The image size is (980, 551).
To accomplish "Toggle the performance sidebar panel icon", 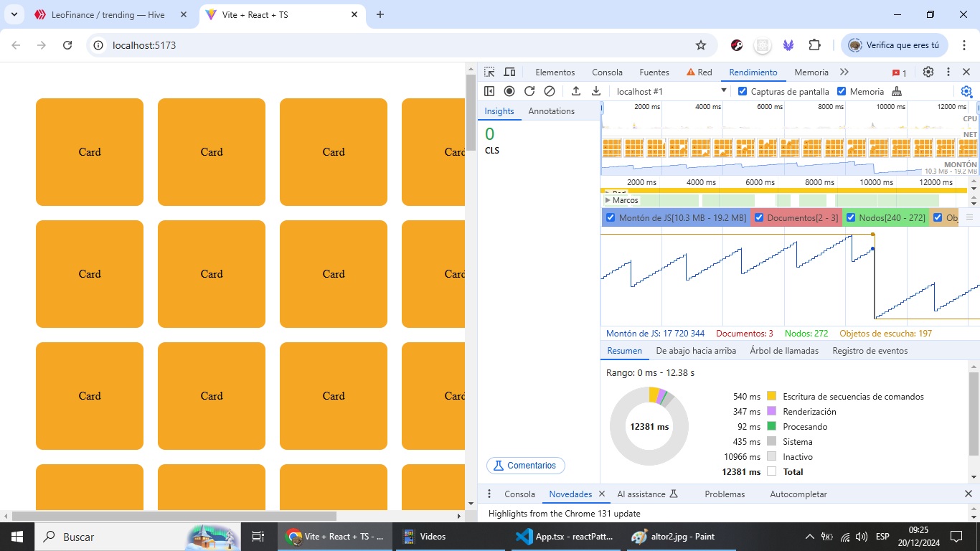I will pos(489,91).
